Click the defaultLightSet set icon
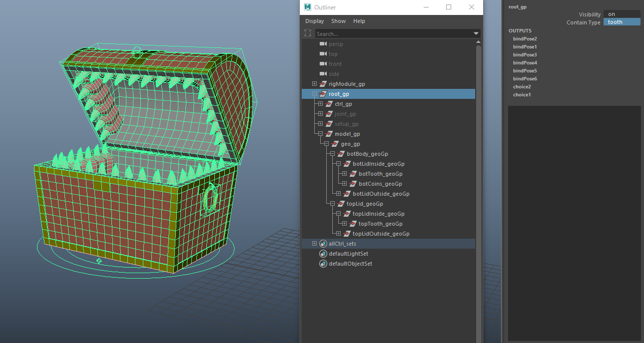The width and height of the screenshot is (644, 343). coord(323,254)
